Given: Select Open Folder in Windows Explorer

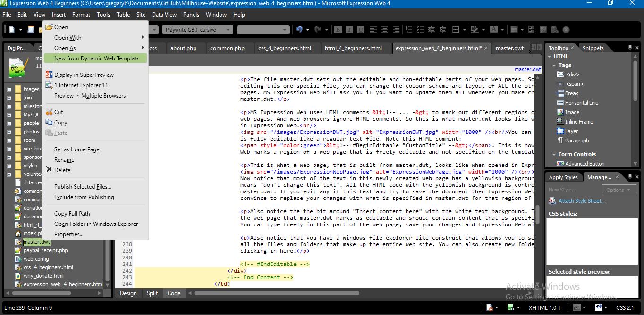Looking at the screenshot, I should coord(95,224).
